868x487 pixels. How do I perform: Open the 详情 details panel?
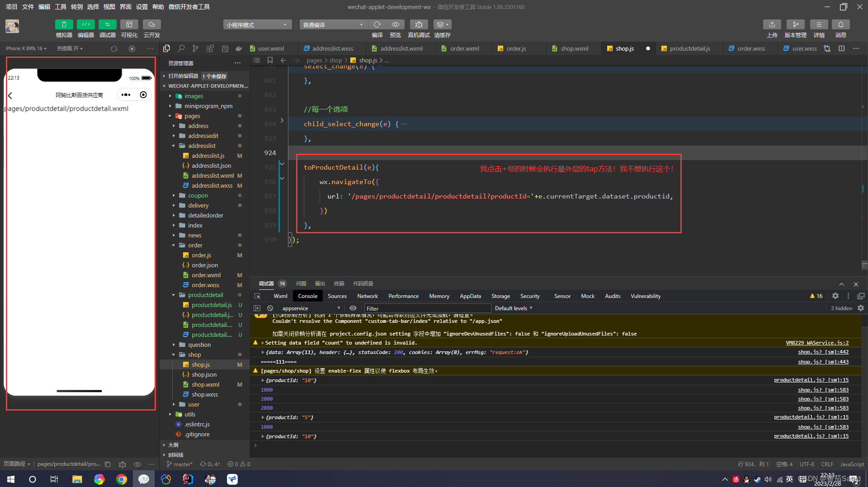[x=819, y=24]
